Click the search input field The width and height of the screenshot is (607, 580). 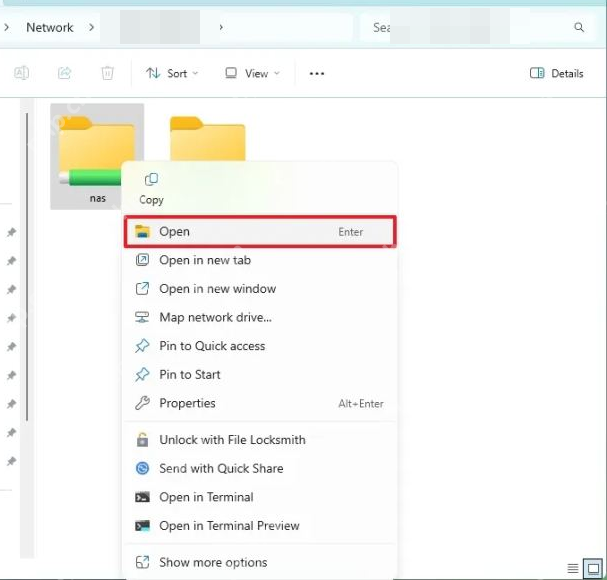tap(476, 27)
